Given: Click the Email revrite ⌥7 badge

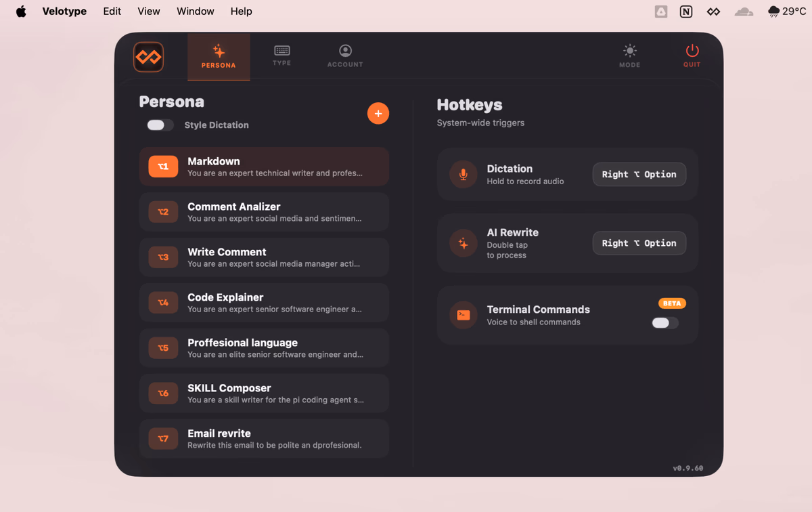Looking at the screenshot, I should [x=163, y=439].
